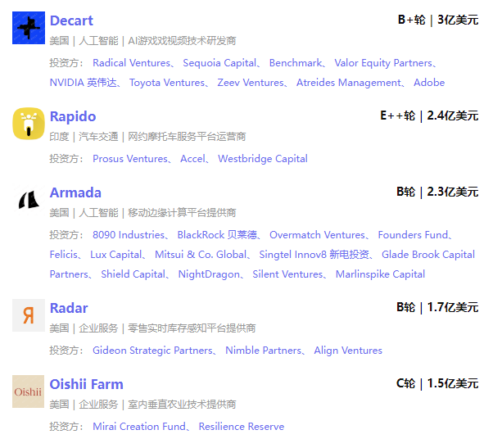Open investor Marlinspike Capital

click(381, 274)
